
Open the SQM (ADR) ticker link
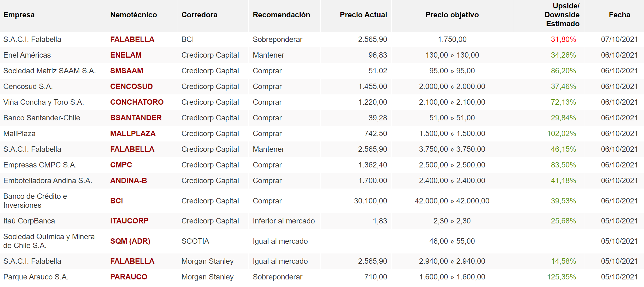click(130, 241)
